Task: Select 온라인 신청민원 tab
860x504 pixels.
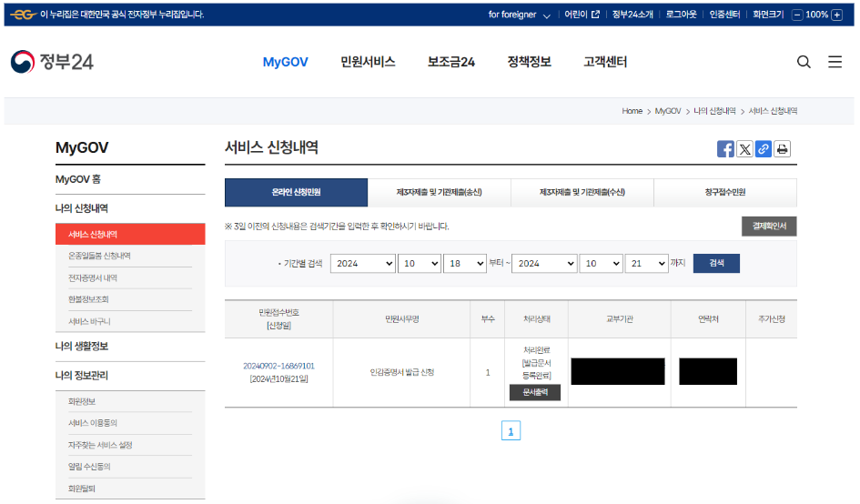Action: point(296,192)
